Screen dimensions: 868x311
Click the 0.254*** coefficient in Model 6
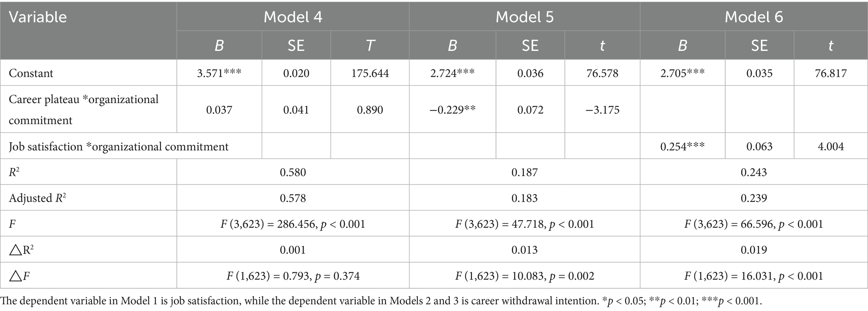pyautogui.click(x=682, y=147)
